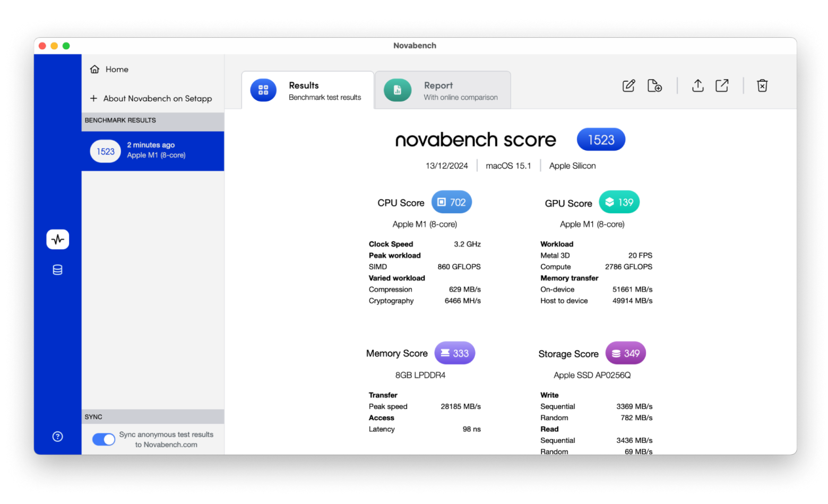Screen dimensions: 828x504
Task: Click the 2786 GFLOPS compute value
Action: pyautogui.click(x=628, y=267)
